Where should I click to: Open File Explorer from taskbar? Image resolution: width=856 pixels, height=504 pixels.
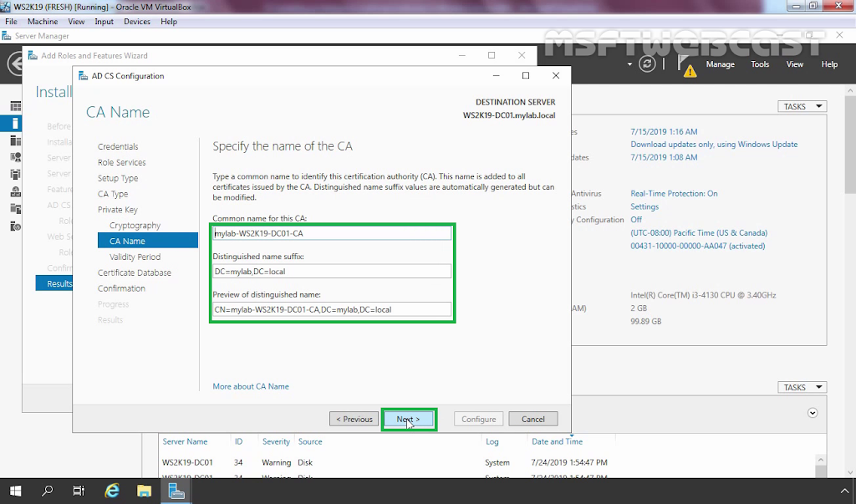tap(144, 491)
